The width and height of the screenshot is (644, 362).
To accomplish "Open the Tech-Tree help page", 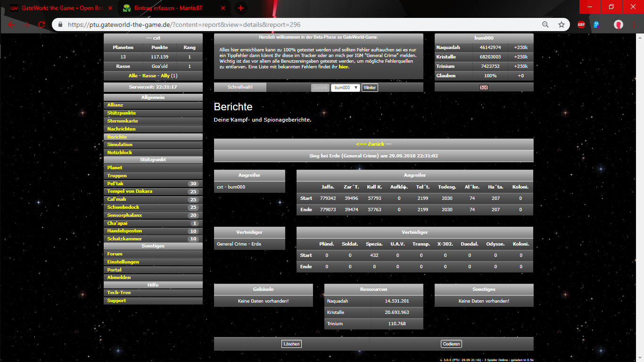I will point(119,293).
